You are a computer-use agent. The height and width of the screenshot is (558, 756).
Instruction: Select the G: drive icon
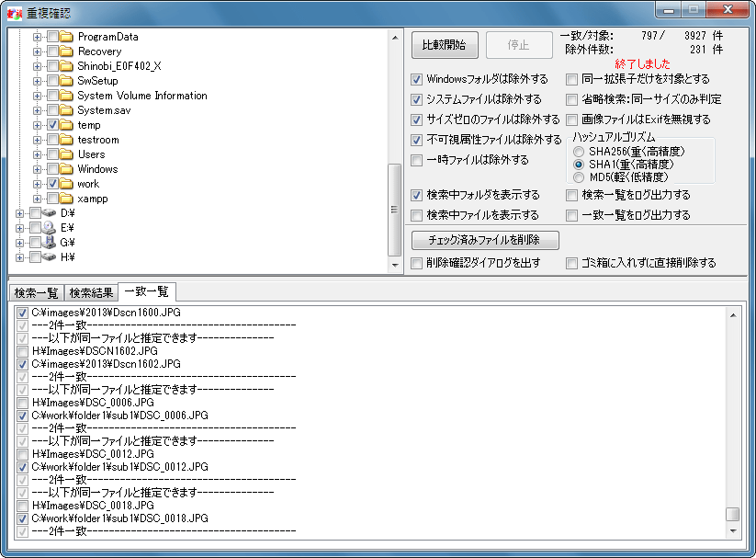[x=50, y=243]
